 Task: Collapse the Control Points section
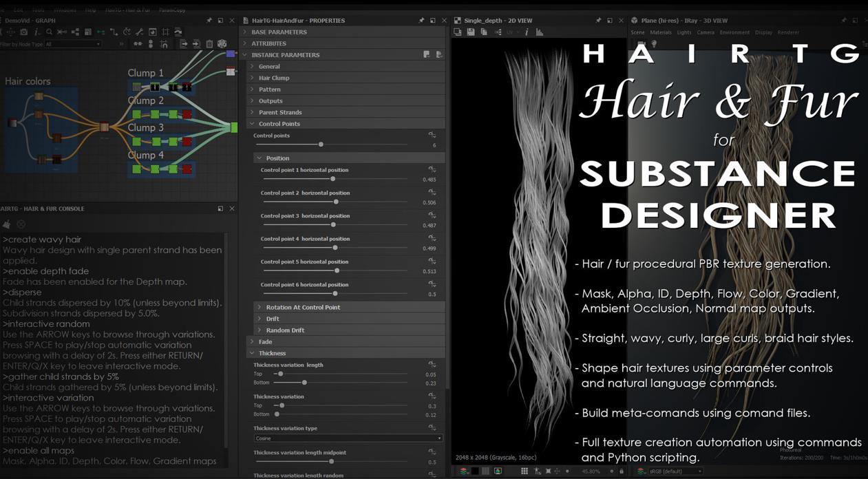pos(279,124)
